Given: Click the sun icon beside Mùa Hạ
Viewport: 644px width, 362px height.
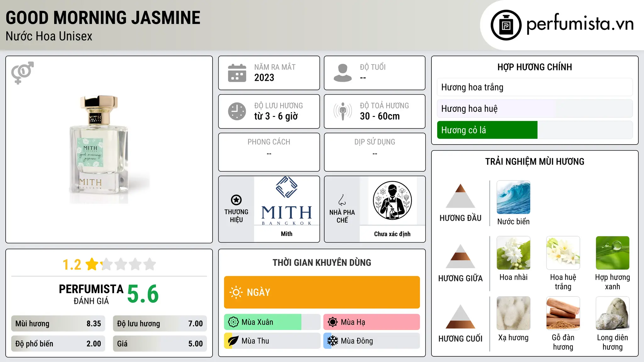Looking at the screenshot, I should [x=333, y=322].
